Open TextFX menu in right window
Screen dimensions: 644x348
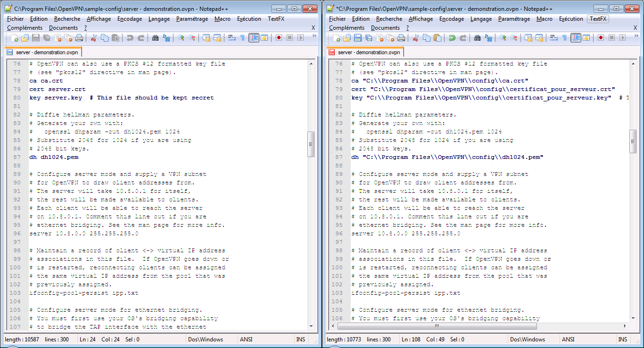[598, 19]
